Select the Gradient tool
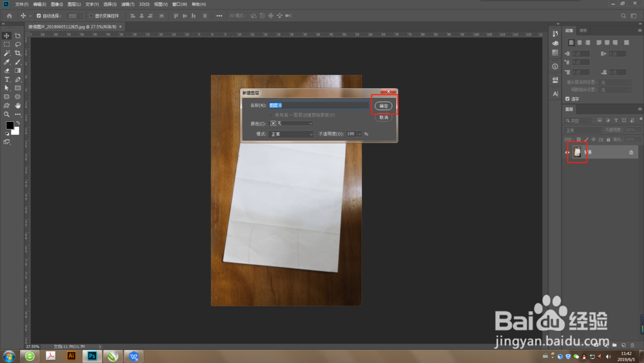Viewport: 644px width, 363px height. coord(17,71)
